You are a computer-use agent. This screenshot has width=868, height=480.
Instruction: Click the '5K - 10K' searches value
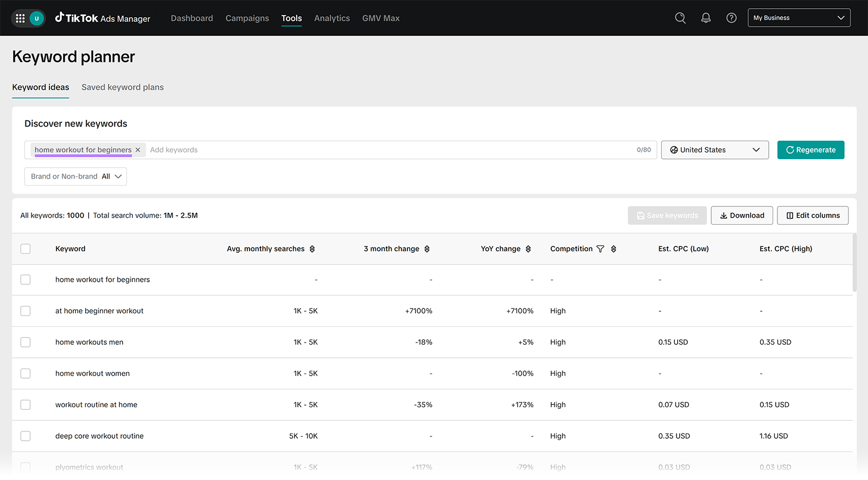coord(303,436)
